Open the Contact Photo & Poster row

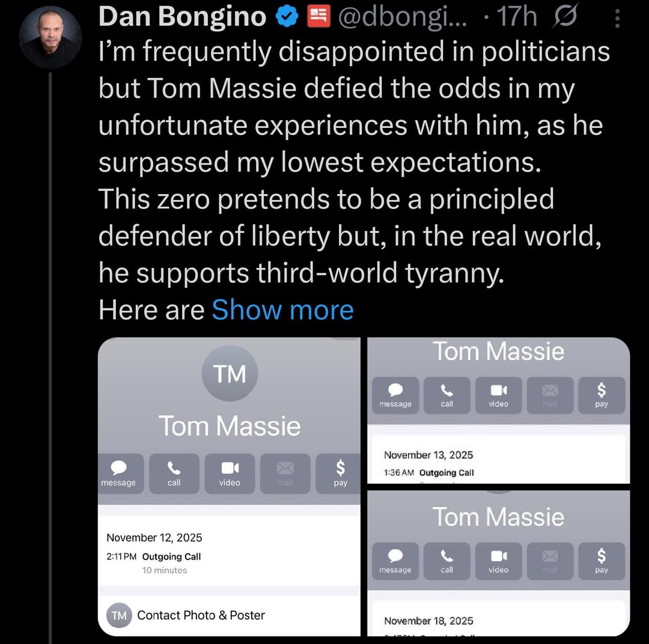201,615
